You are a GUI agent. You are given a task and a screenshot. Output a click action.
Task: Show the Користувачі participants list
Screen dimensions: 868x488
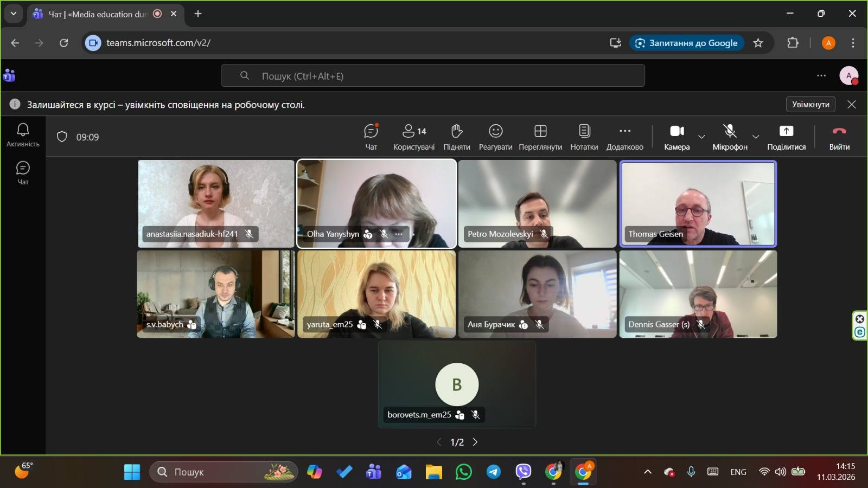click(x=414, y=137)
